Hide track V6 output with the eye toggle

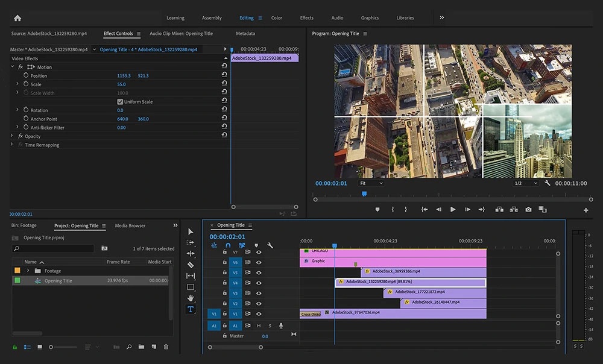[x=259, y=263]
